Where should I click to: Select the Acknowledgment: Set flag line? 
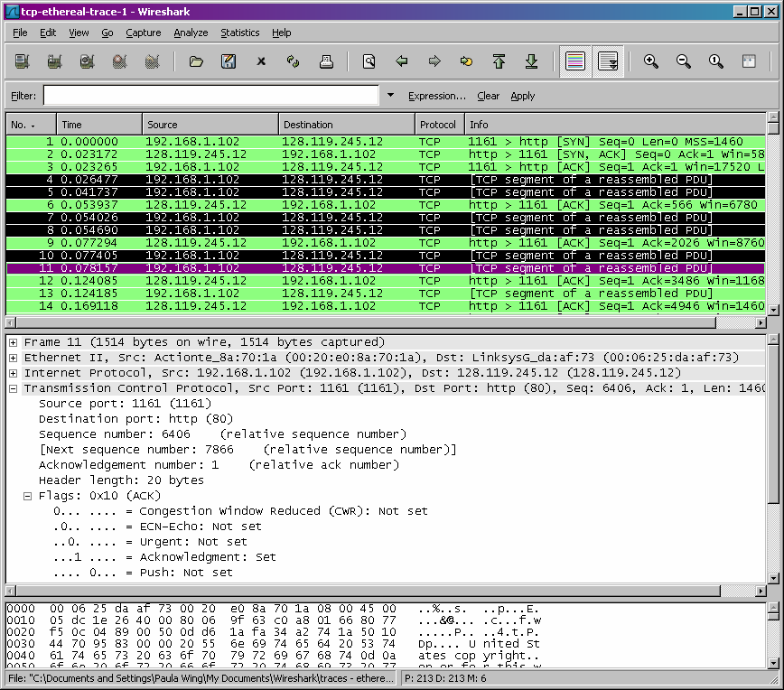click(x=164, y=557)
